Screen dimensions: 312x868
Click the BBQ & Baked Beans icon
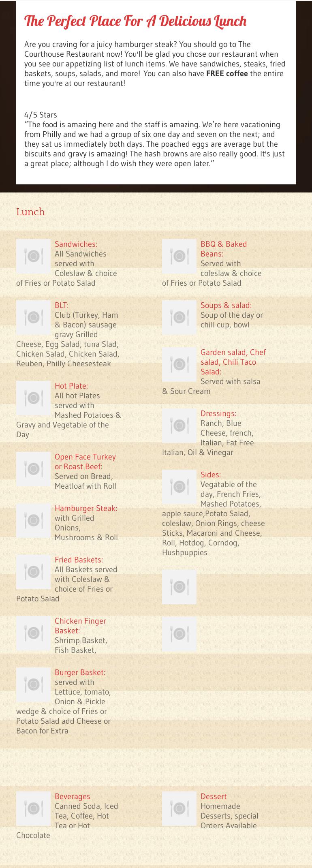(x=179, y=256)
